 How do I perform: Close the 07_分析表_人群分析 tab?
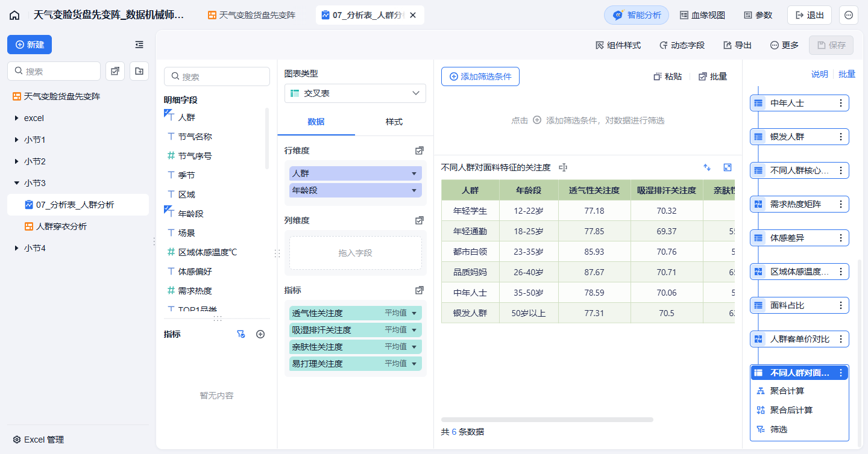413,15
